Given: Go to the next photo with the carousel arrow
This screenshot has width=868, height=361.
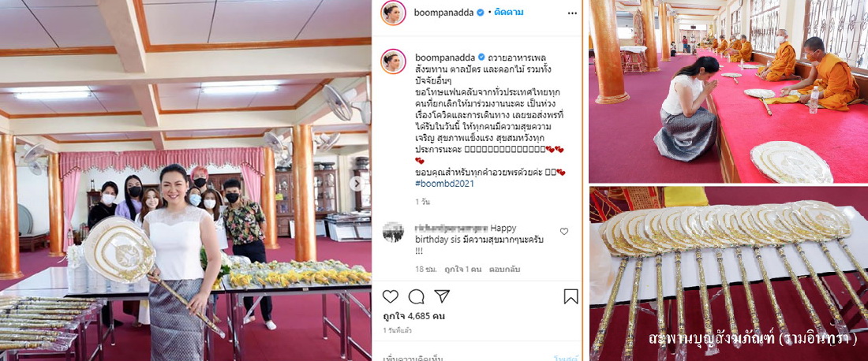Looking at the screenshot, I should 355,184.
